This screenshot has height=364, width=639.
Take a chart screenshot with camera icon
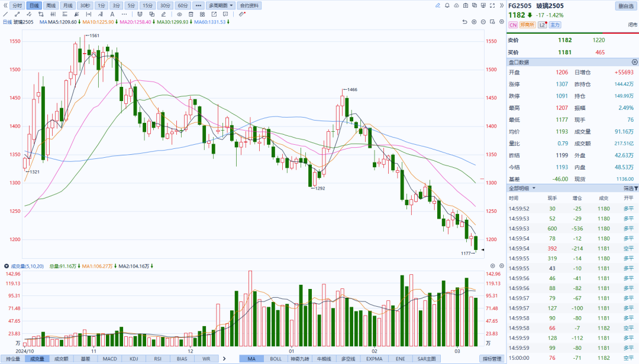pyautogui.click(x=466, y=5)
